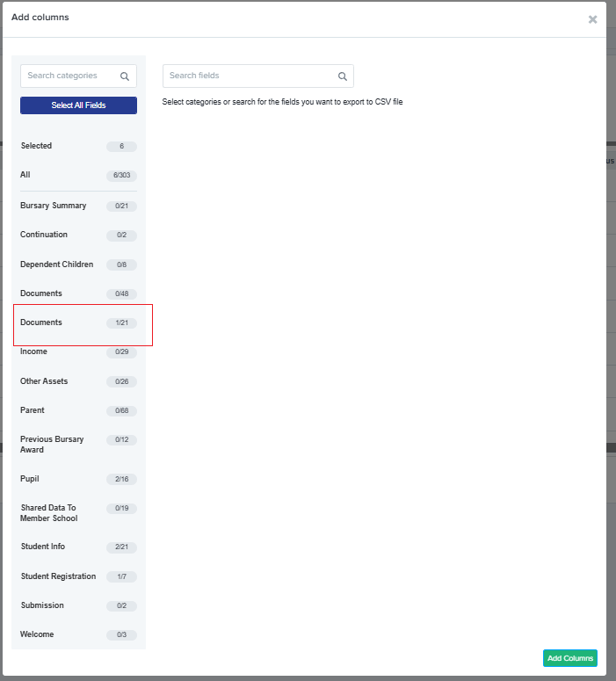Click the green Add Columns button
Image resolution: width=616 pixels, height=681 pixels.
point(570,658)
